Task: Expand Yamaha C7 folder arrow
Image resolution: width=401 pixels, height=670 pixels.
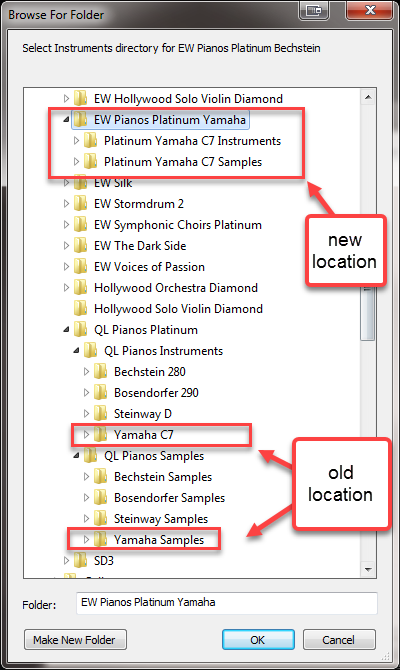Action: (86, 435)
